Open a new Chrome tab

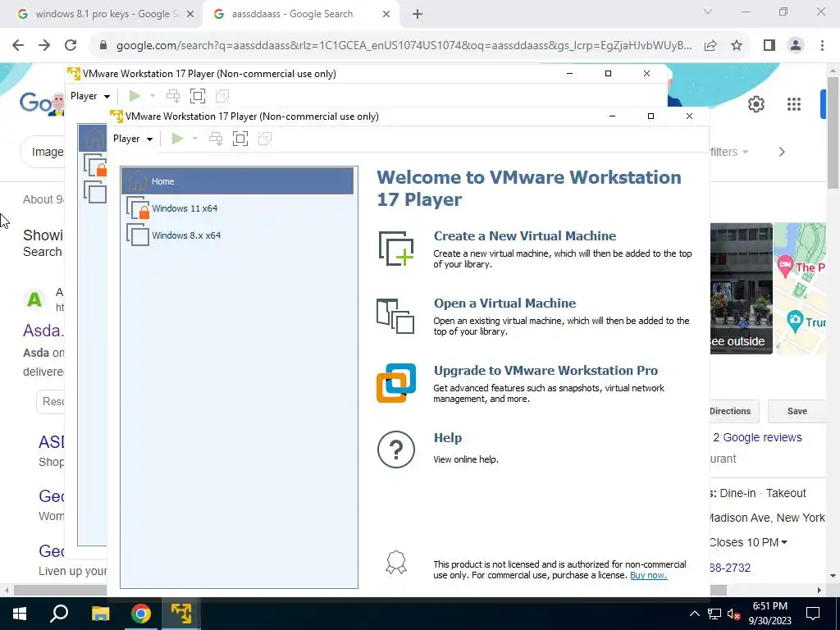coord(418,15)
